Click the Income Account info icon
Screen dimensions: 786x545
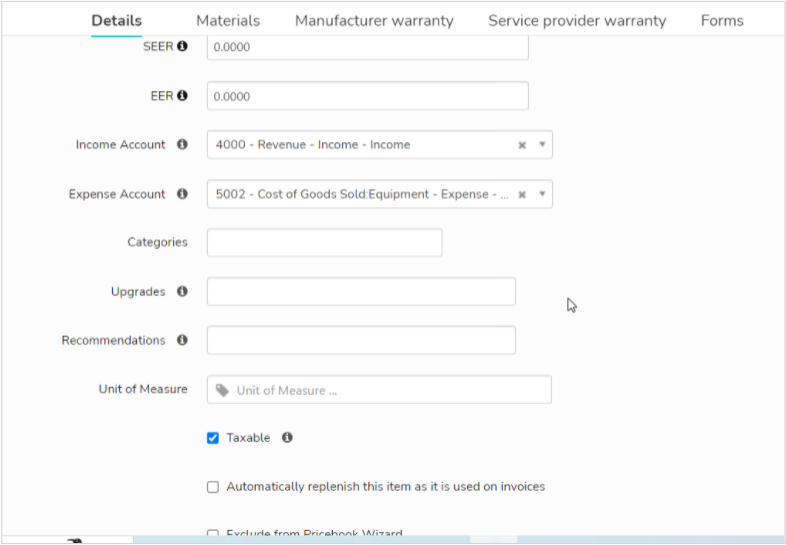click(x=182, y=144)
